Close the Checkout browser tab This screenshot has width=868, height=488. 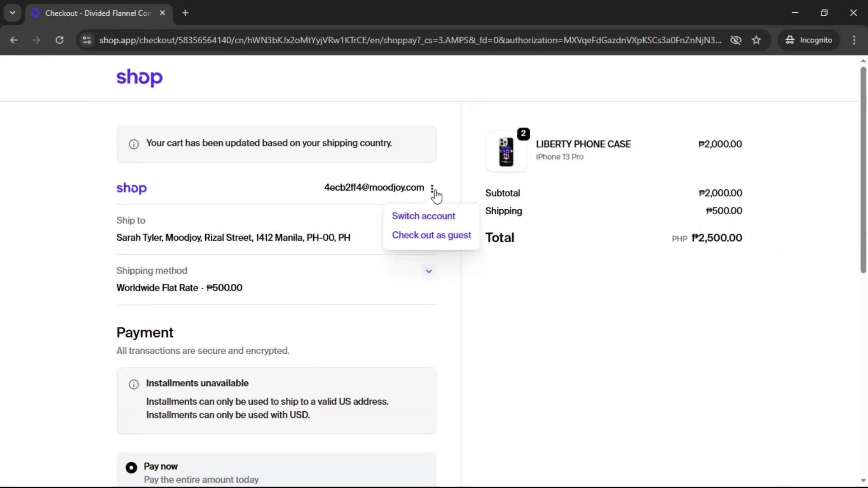click(162, 13)
